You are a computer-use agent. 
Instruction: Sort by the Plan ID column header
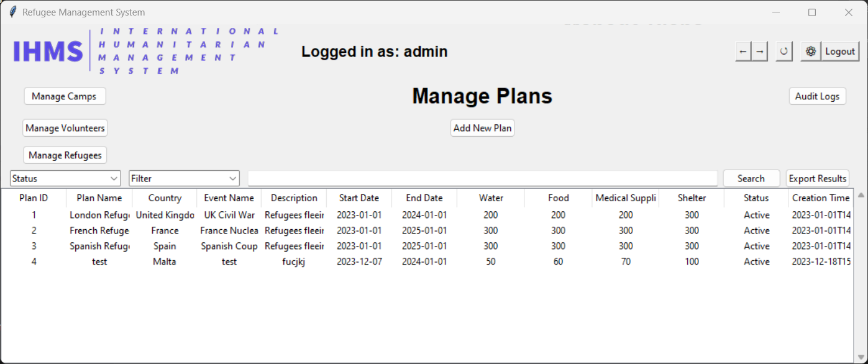click(x=34, y=198)
